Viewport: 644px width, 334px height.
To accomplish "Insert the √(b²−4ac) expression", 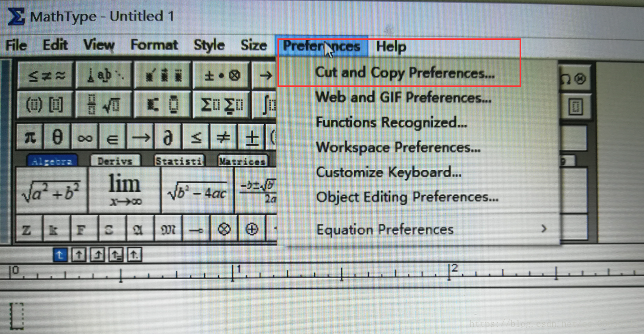I will 198,190.
